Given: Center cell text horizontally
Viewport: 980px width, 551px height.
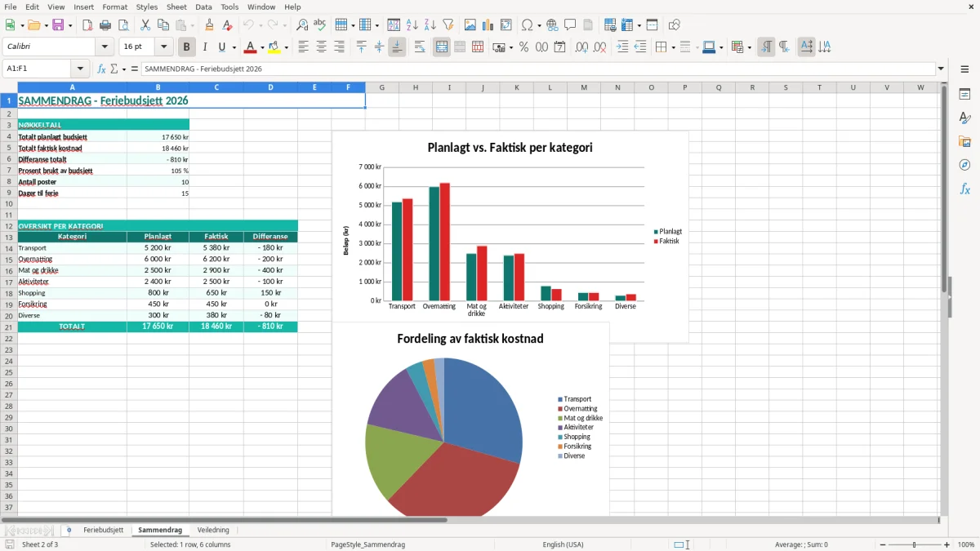Looking at the screenshot, I should pyautogui.click(x=322, y=47).
